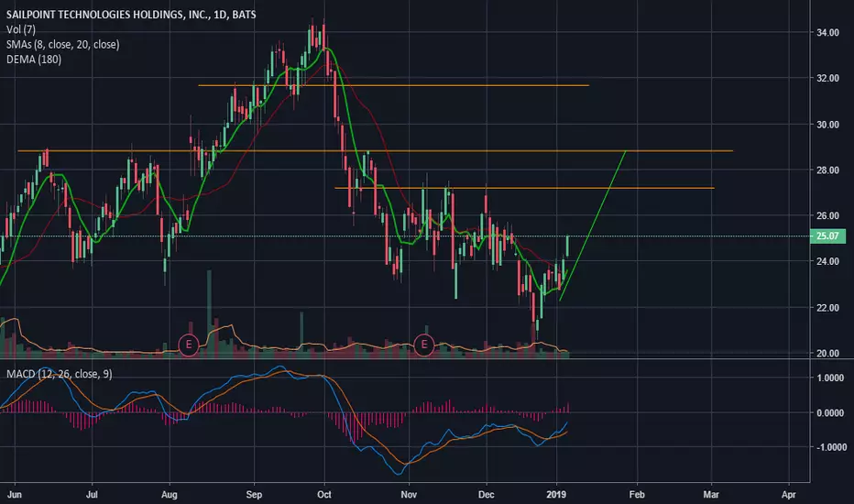Select the orange horizontal line below 28.00
Screen dimensions: 854x504
tap(524, 188)
